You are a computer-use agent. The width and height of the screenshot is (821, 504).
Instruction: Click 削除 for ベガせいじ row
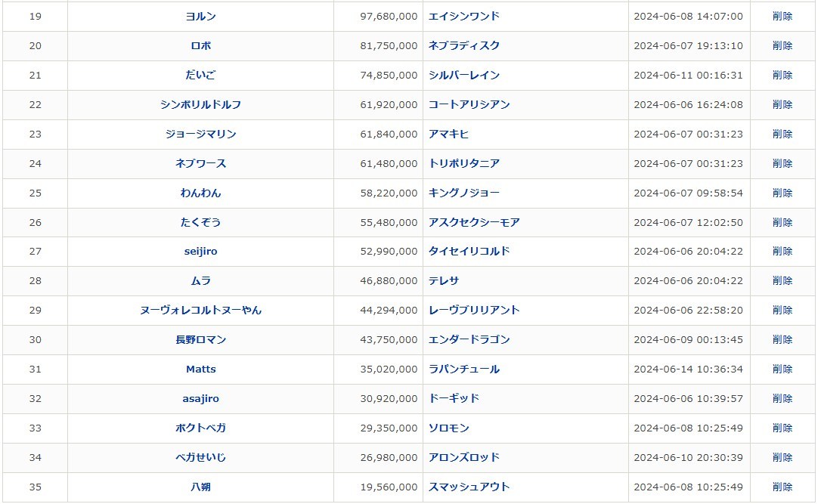(782, 457)
